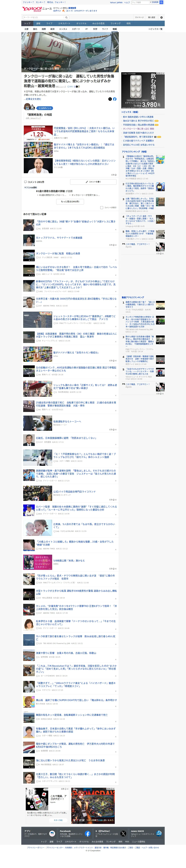The image size is (186, 868).
Task: Close the スマクリED sidebar ad
Action: (x=163, y=73)
